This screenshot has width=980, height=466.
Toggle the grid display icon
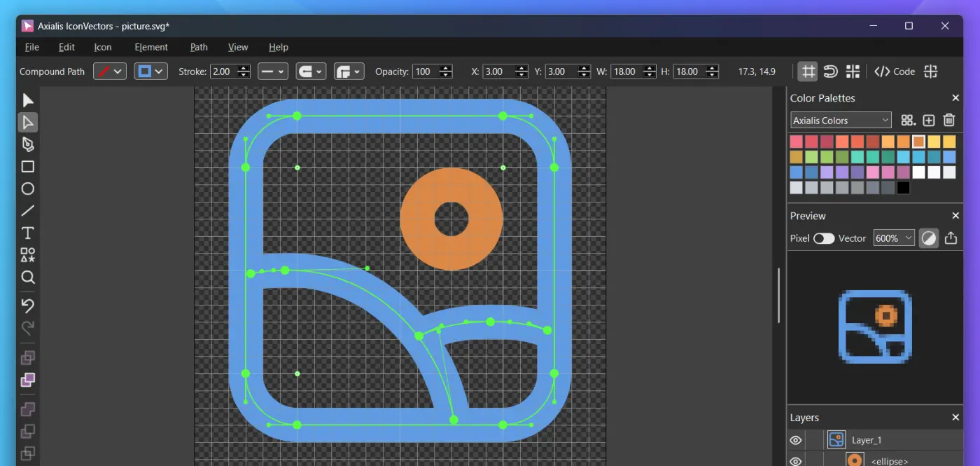(808, 71)
